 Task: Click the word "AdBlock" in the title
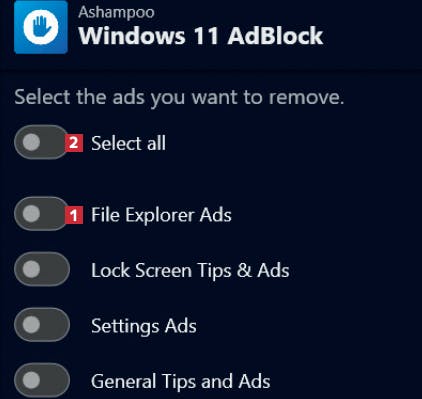point(275,36)
